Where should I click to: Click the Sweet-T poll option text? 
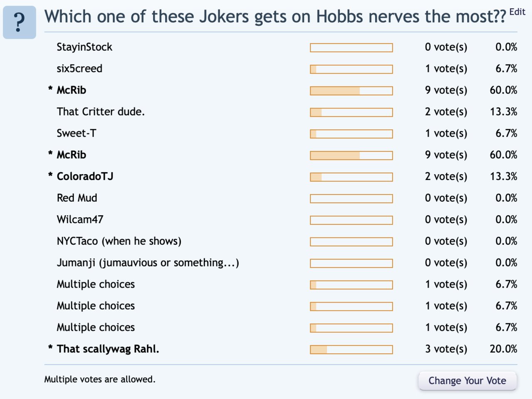77,133
